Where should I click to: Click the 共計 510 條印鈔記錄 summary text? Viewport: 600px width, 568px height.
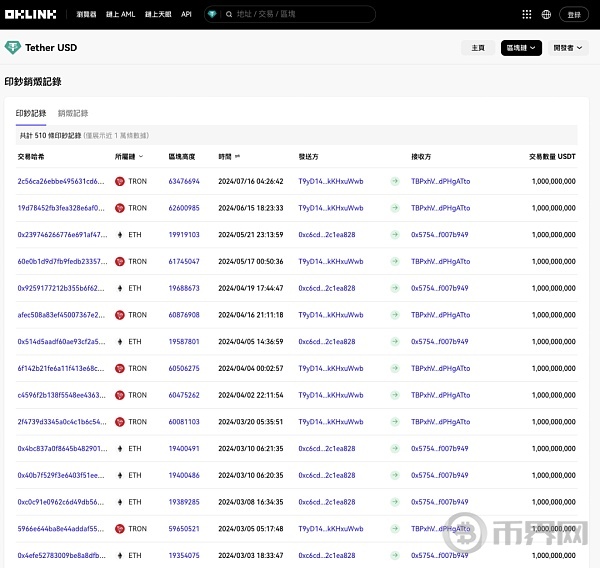[51, 135]
